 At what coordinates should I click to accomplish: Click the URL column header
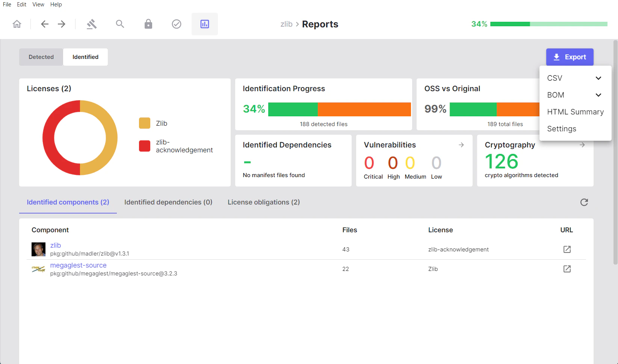567,230
